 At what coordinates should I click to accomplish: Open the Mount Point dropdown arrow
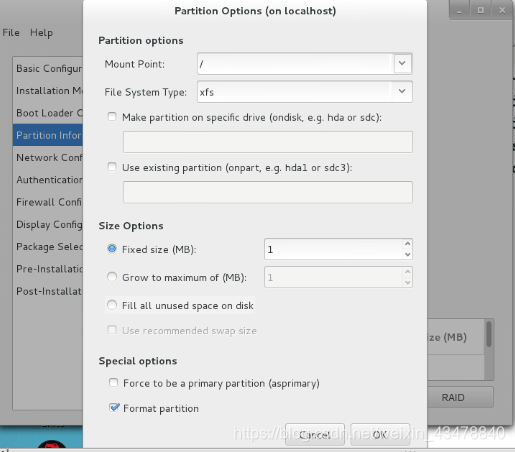(402, 63)
